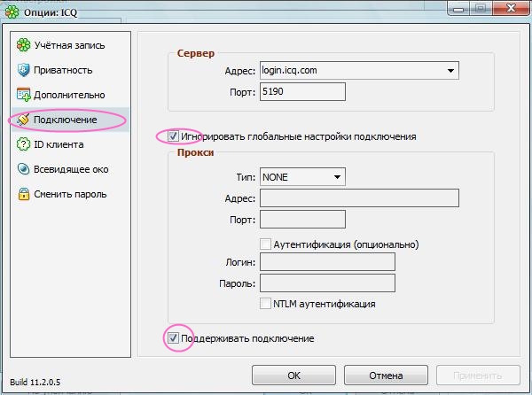Screen dimensions: 532x395
Task: Click the proxy Адрес input field
Action: tap(359, 197)
